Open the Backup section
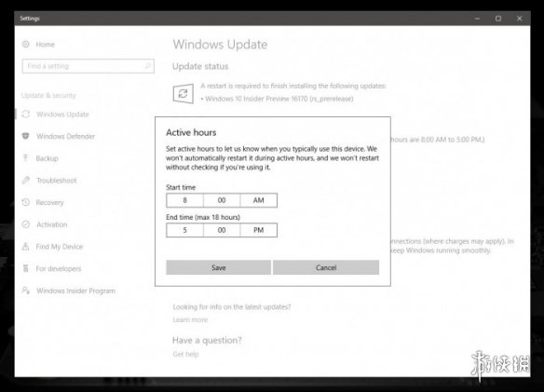Screen dimensions: 544x392 [47, 158]
